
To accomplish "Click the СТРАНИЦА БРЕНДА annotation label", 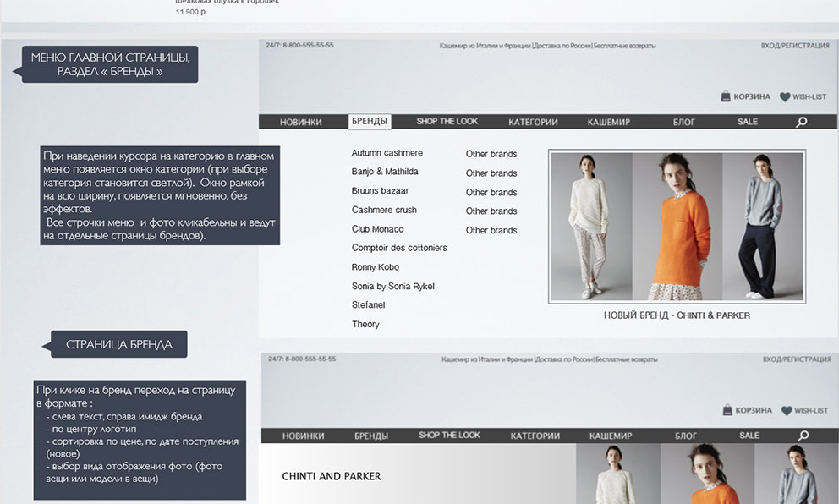I will click(x=118, y=344).
